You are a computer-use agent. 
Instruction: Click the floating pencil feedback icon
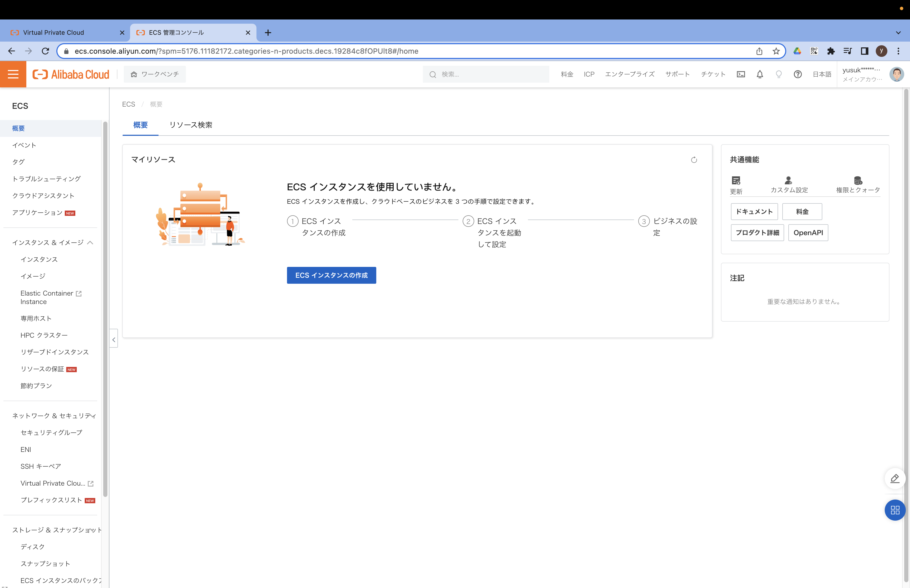(x=895, y=479)
